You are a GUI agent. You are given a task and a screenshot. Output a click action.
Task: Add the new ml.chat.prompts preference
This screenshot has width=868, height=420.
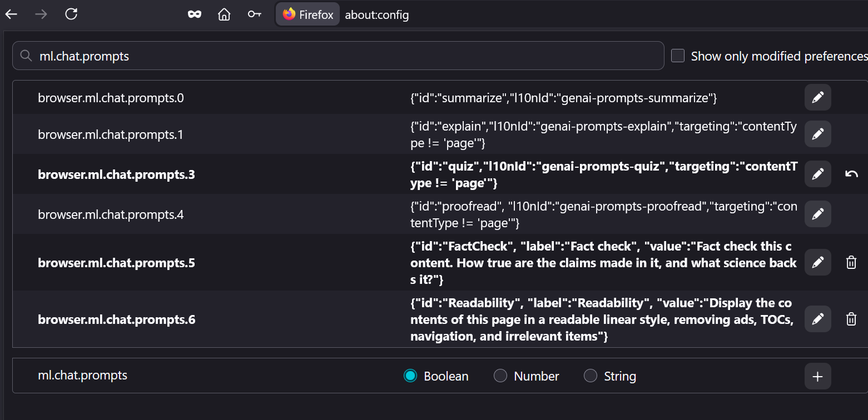[817, 376]
